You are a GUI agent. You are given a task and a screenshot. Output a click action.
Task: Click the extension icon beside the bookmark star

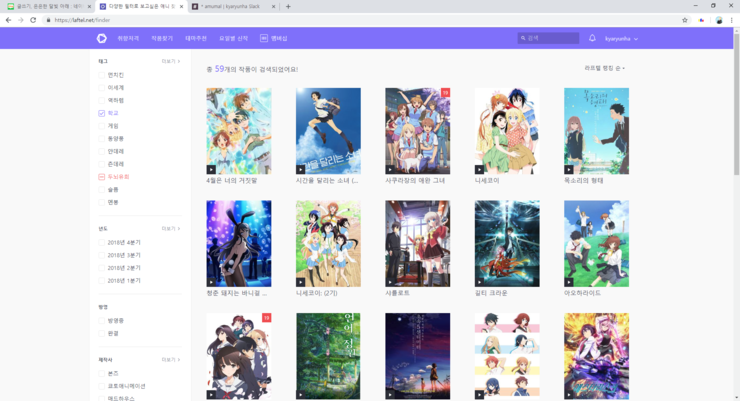[701, 20]
